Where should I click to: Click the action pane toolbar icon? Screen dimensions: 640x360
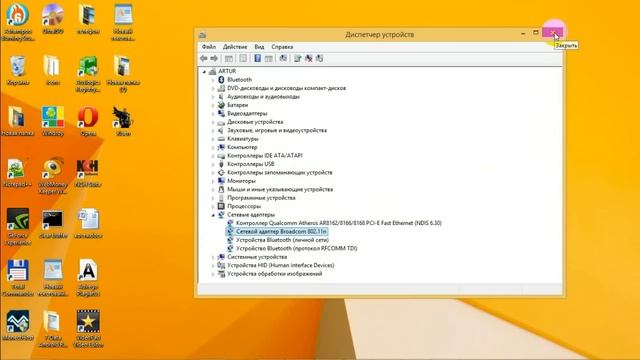point(268,58)
